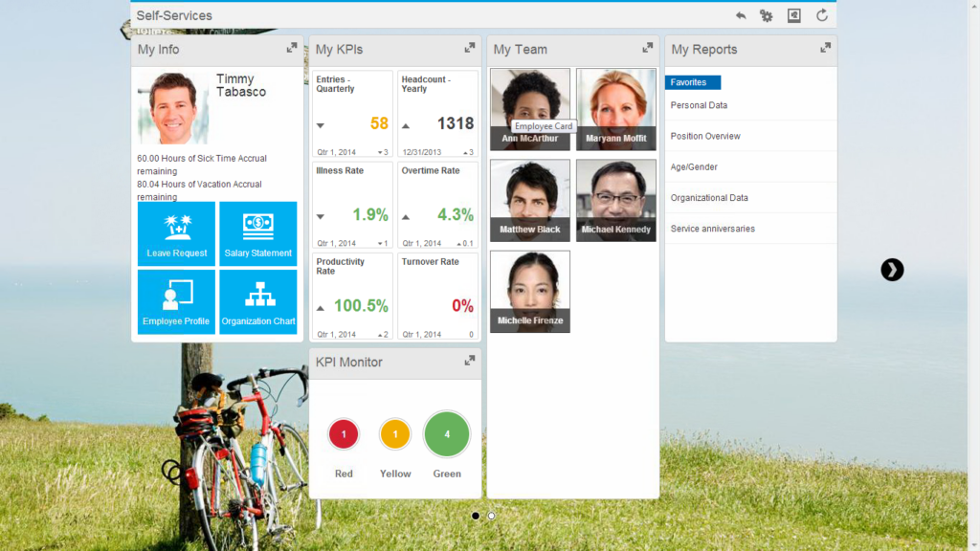Go to next page with right arrow
The width and height of the screenshot is (980, 551).
point(892,270)
